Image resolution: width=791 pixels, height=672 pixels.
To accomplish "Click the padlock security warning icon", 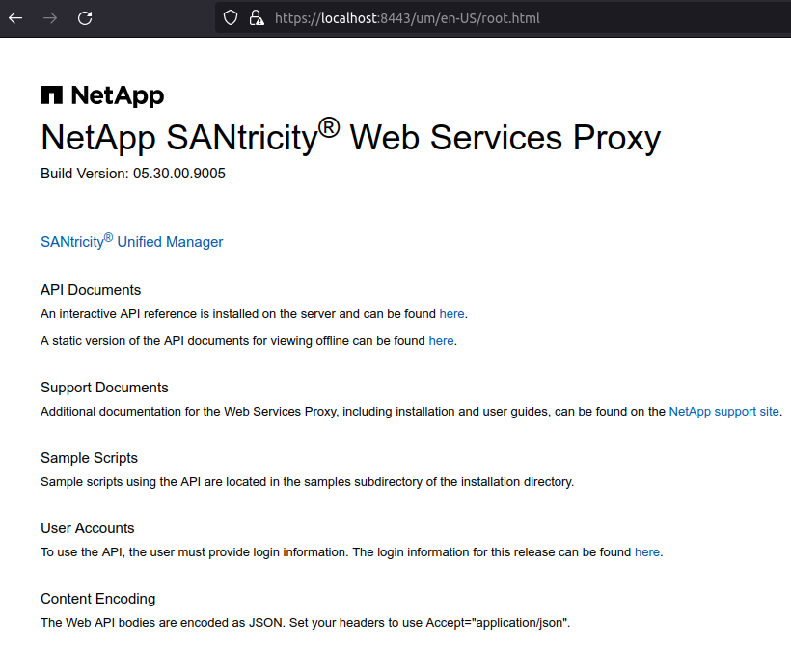I will click(x=257, y=18).
